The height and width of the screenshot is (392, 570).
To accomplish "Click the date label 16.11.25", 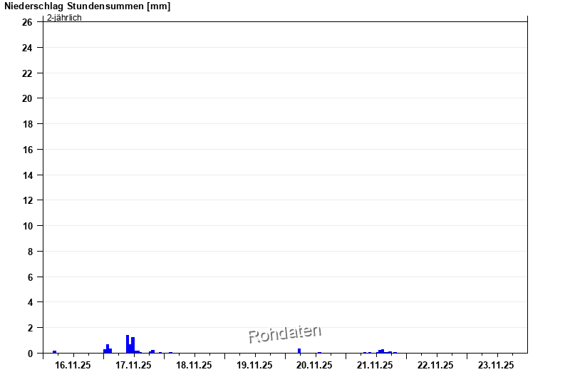I will coord(73,365).
